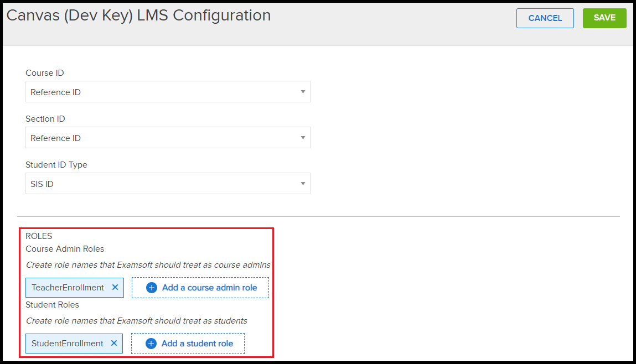The image size is (636, 364).
Task: Save the Canvas LMS configuration
Action: [x=604, y=18]
